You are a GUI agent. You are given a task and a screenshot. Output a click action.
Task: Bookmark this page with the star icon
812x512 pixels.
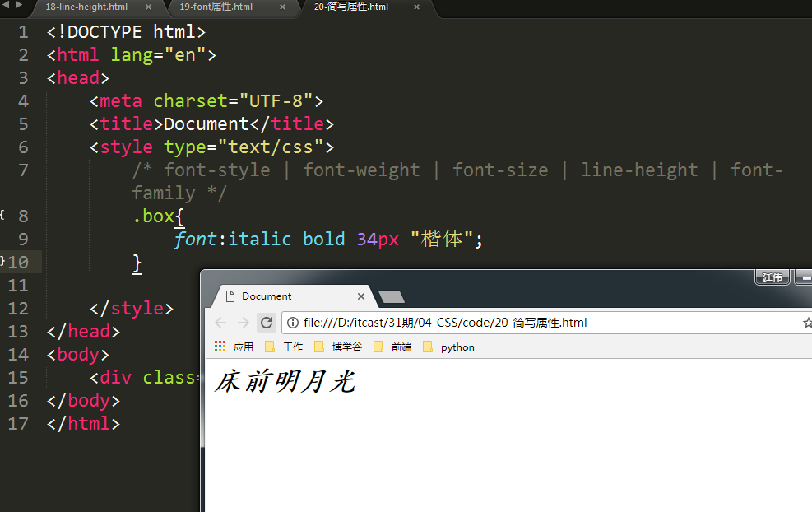pos(807,323)
